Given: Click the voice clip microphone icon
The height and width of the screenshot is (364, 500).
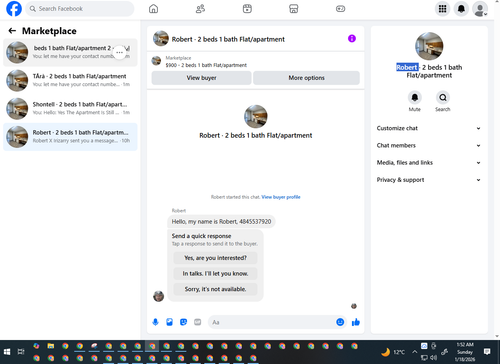Looking at the screenshot, I should tap(155, 322).
